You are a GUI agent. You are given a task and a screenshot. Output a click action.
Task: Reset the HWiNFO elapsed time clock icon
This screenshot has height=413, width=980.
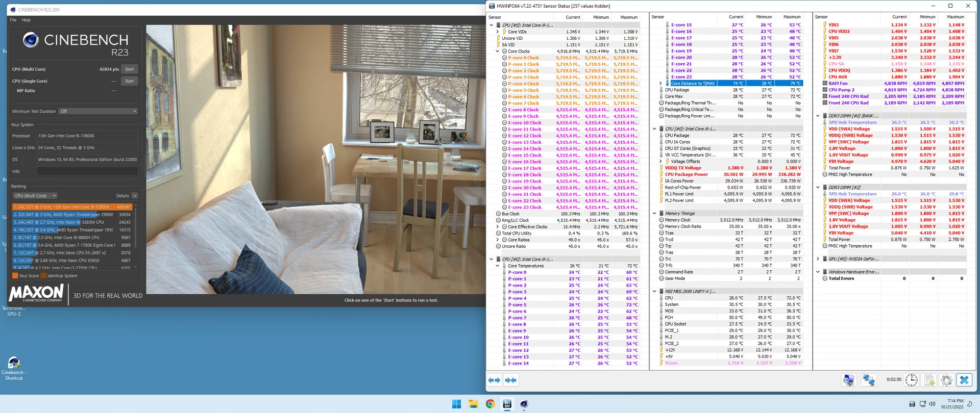click(912, 380)
